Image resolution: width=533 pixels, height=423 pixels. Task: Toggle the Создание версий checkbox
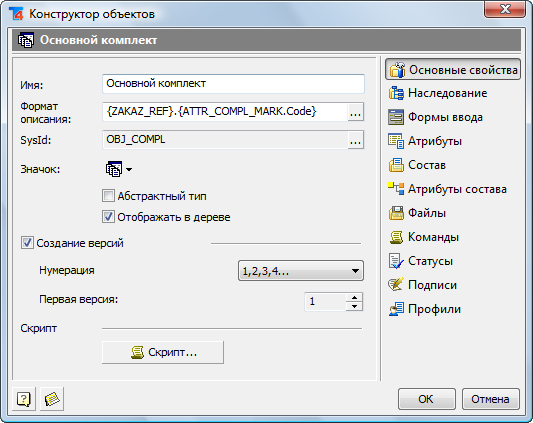point(27,243)
